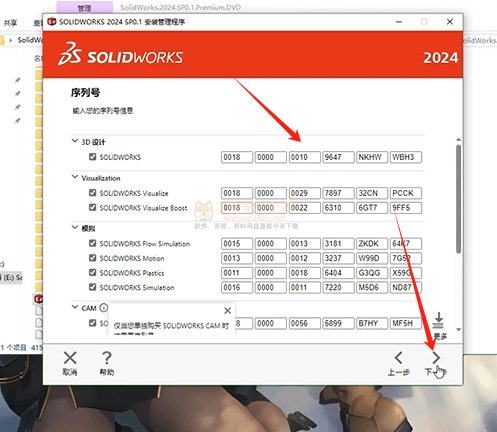
Task: Click the SOLIDWORKS Plastics label
Action: (132, 273)
